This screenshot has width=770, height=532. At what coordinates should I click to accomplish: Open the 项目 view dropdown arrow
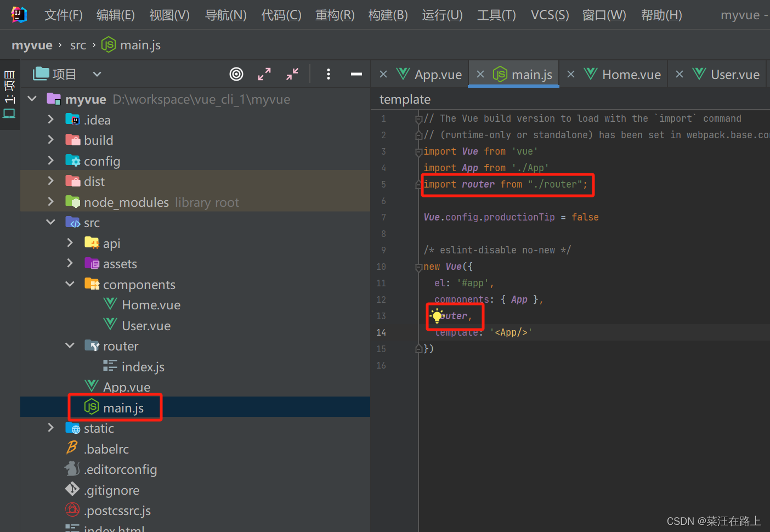pos(97,73)
